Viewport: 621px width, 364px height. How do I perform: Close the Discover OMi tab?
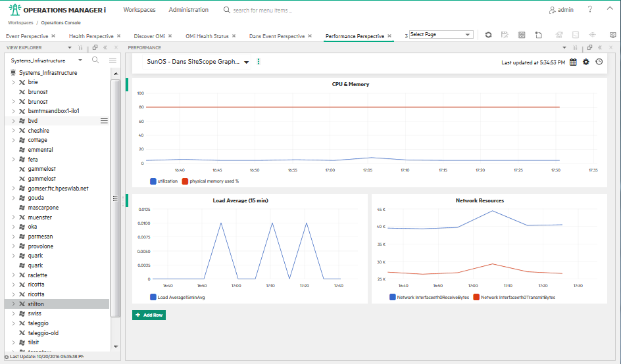170,35
